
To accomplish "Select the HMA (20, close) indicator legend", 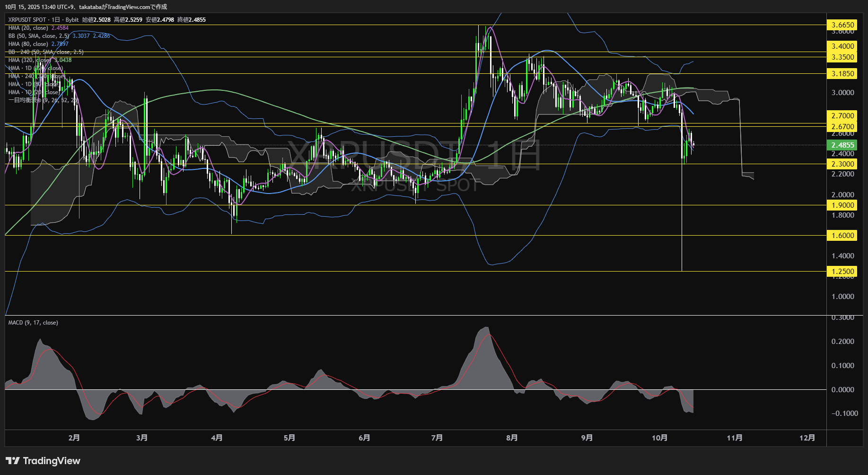I will [28, 28].
